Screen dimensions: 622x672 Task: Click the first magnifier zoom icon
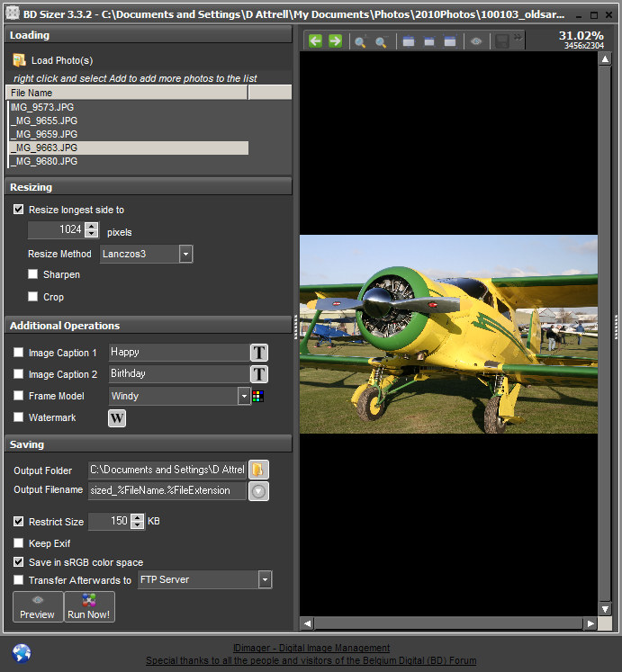[x=360, y=41]
